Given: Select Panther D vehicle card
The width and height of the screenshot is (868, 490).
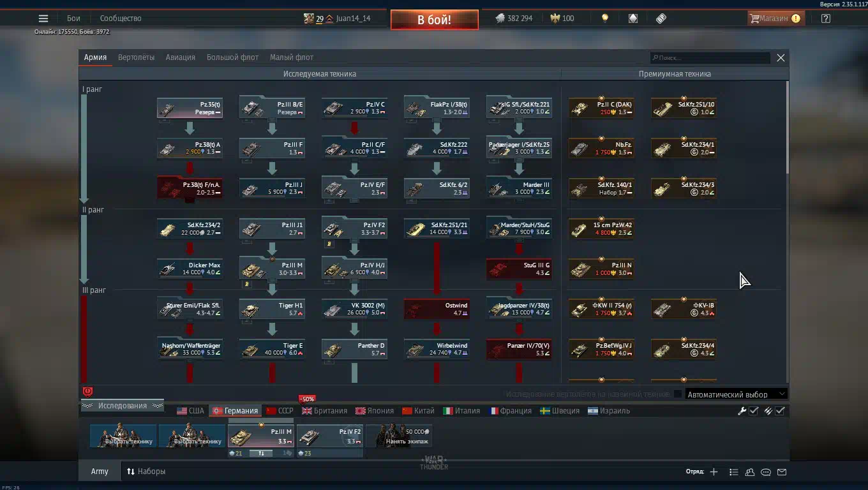Looking at the screenshot, I should [354, 350].
